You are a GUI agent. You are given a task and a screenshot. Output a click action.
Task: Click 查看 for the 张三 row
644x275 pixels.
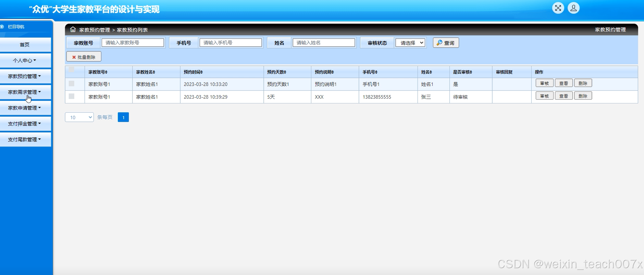click(563, 96)
